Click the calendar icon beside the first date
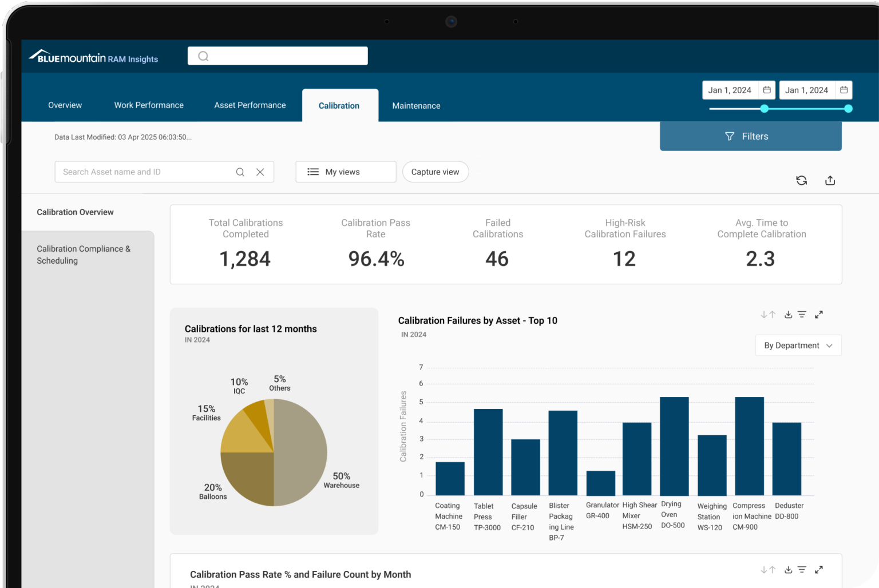 click(766, 90)
